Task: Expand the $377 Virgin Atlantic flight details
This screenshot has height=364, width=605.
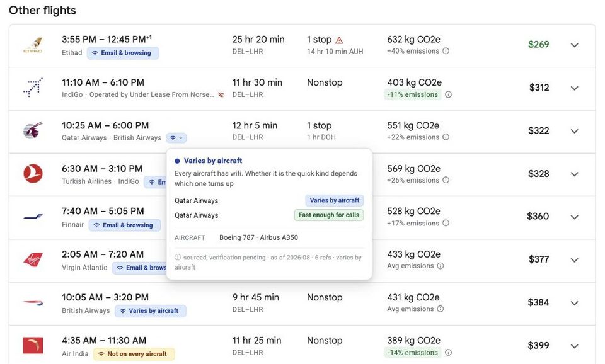Action: 575,260
